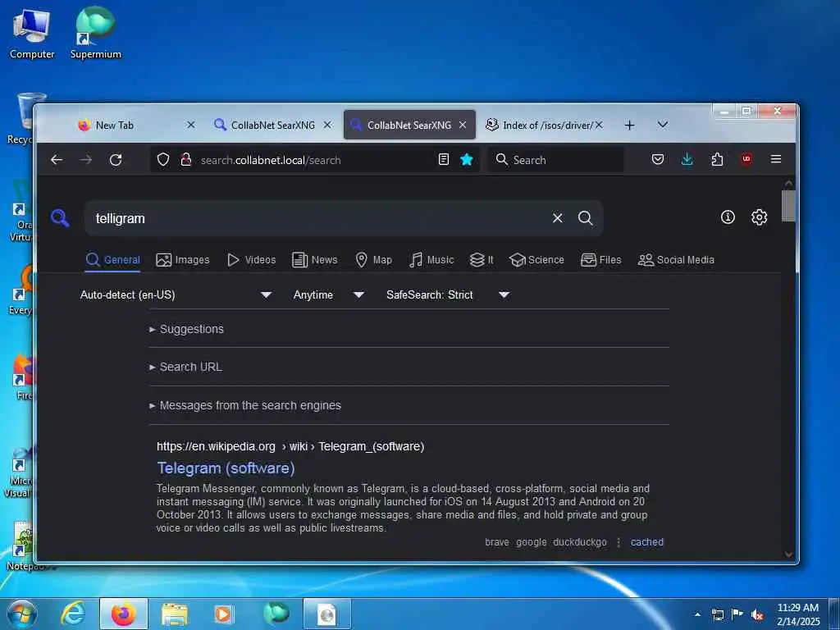840x630 pixels.
Task: Select the Images search category
Action: point(183,260)
